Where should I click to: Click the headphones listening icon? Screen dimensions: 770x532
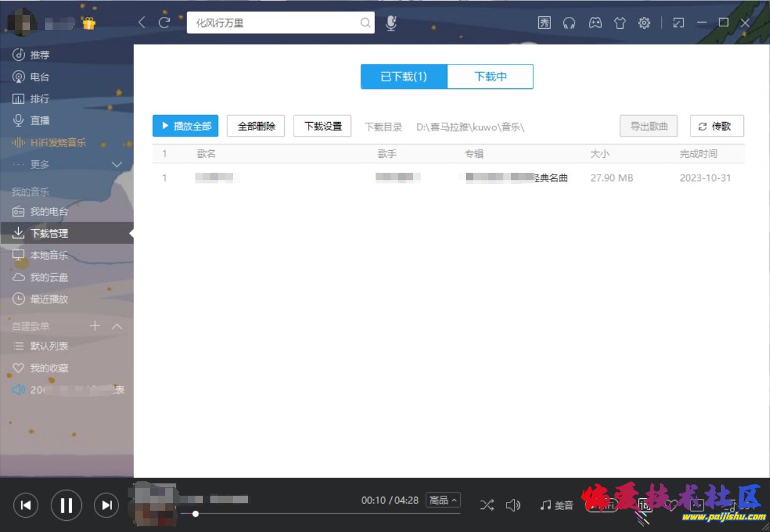point(569,23)
